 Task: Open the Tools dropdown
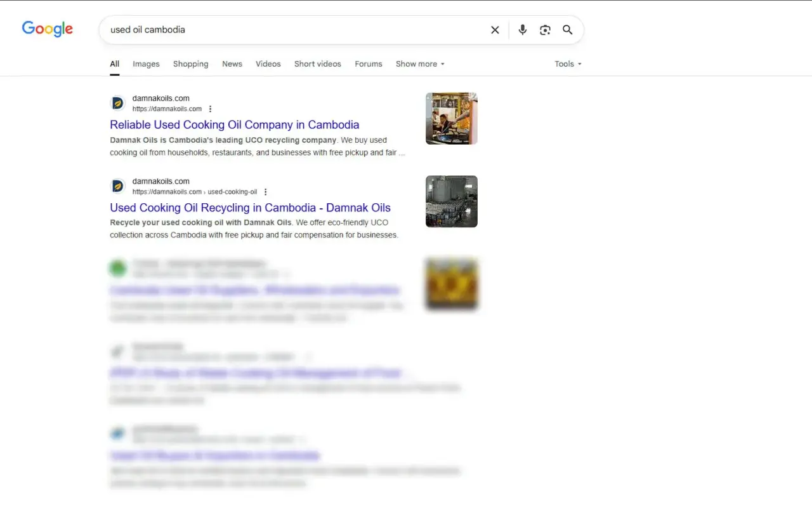click(567, 63)
